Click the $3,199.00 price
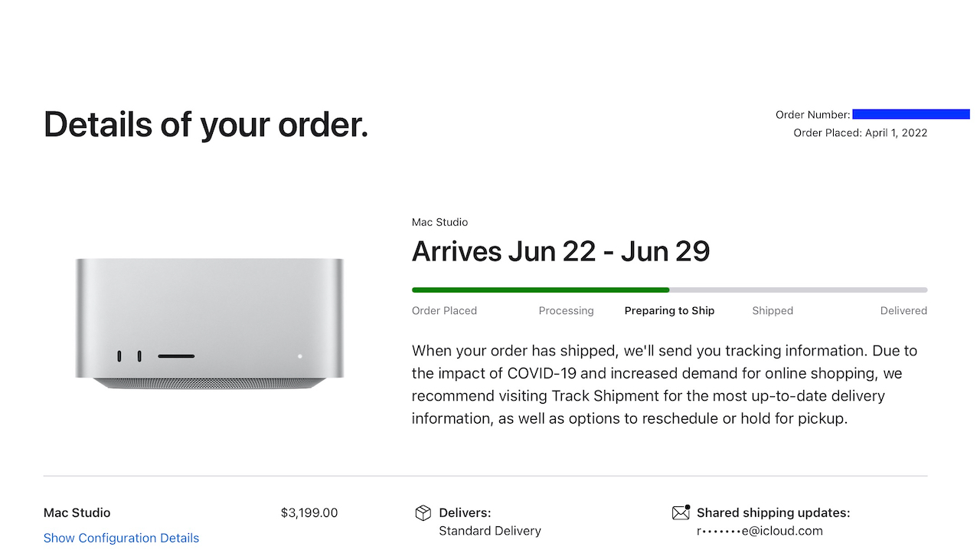The width and height of the screenshot is (980, 550). (309, 512)
